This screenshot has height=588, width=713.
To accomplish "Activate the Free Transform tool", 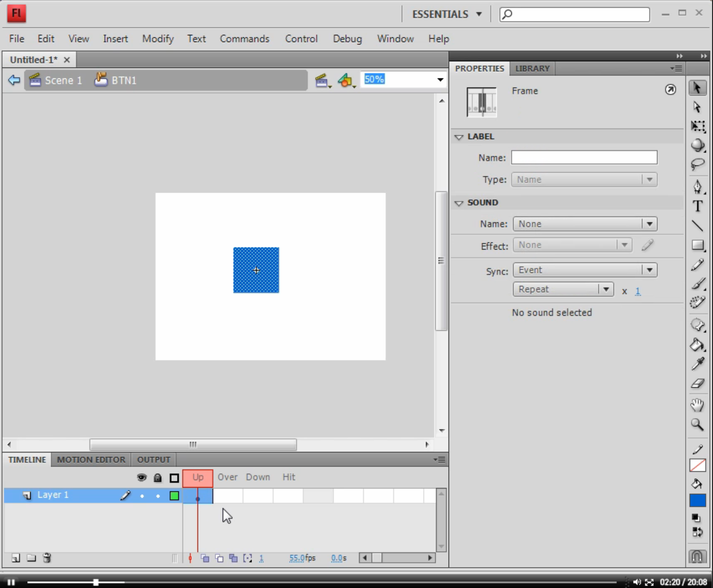I will coord(698,126).
